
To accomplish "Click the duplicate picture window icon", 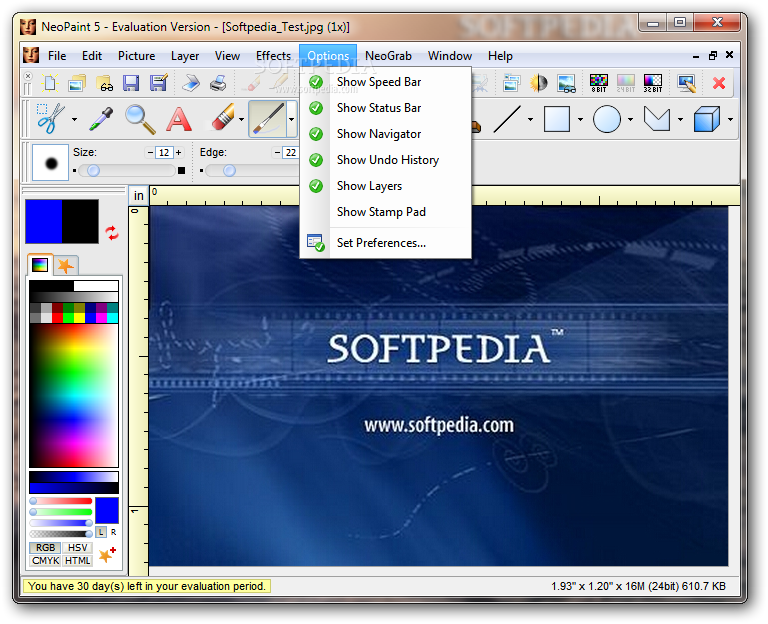I will coord(511,83).
